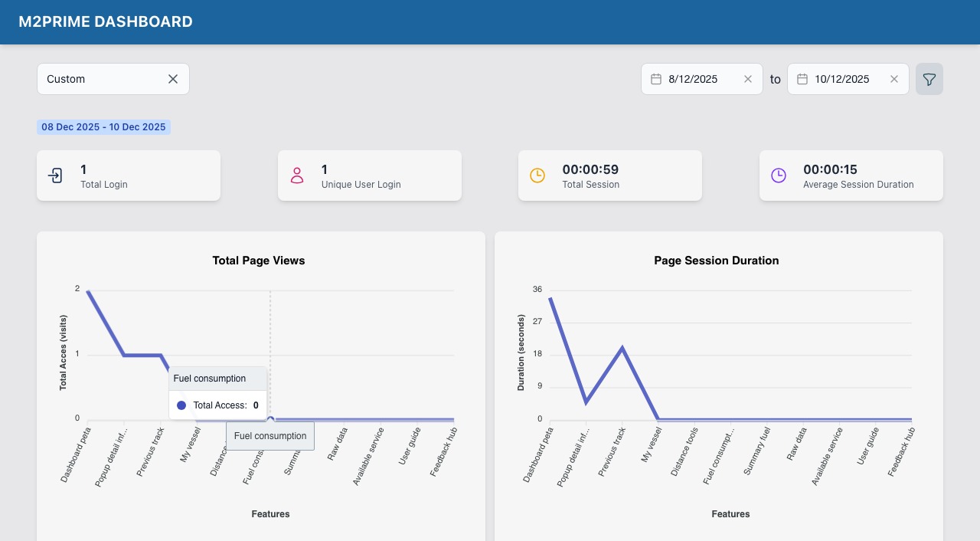The image size is (980, 541).
Task: Click the end date input 10/12/2025
Action: coord(844,79)
